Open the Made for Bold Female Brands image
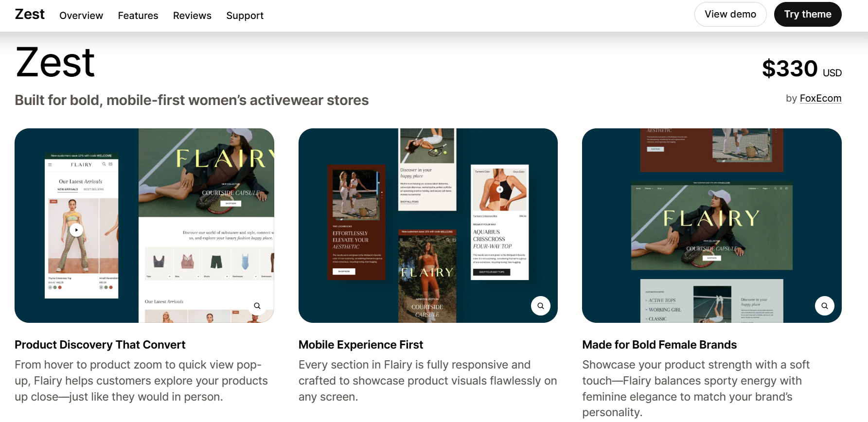Image resolution: width=868 pixels, height=422 pixels. 712,226
